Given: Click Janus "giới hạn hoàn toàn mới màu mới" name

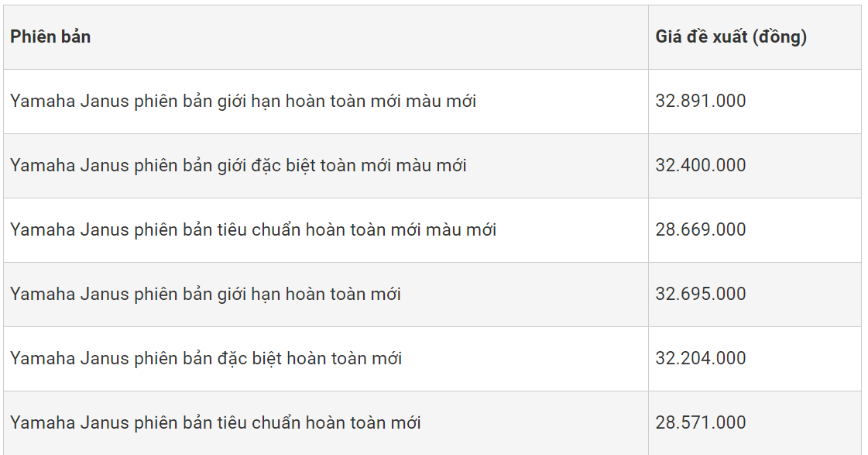Looking at the screenshot, I should (x=243, y=101).
